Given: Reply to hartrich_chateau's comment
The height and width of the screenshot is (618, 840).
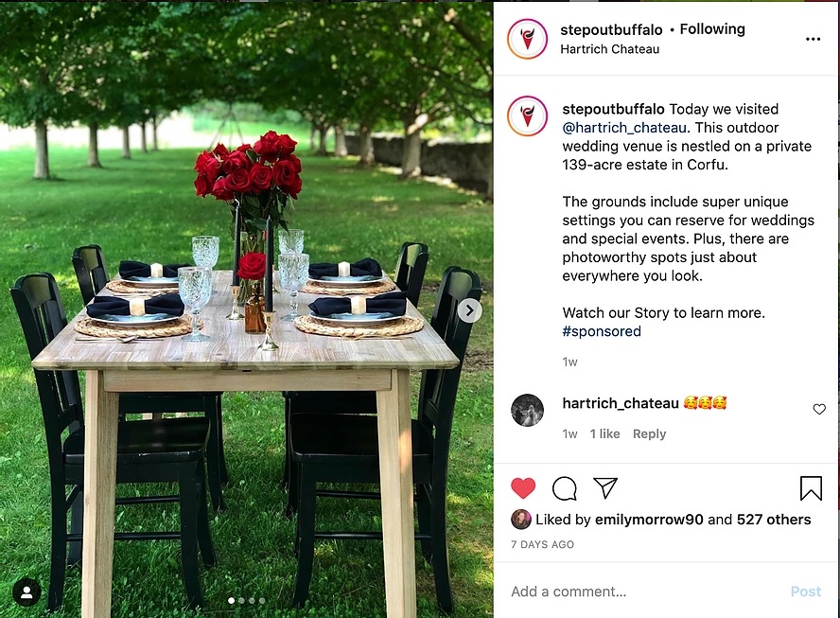Looking at the screenshot, I should coord(649,433).
